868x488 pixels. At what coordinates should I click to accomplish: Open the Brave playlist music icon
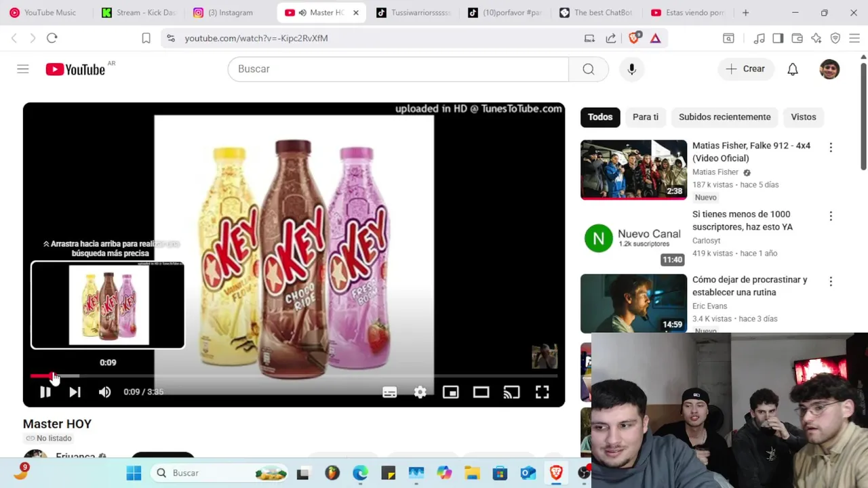[759, 39]
